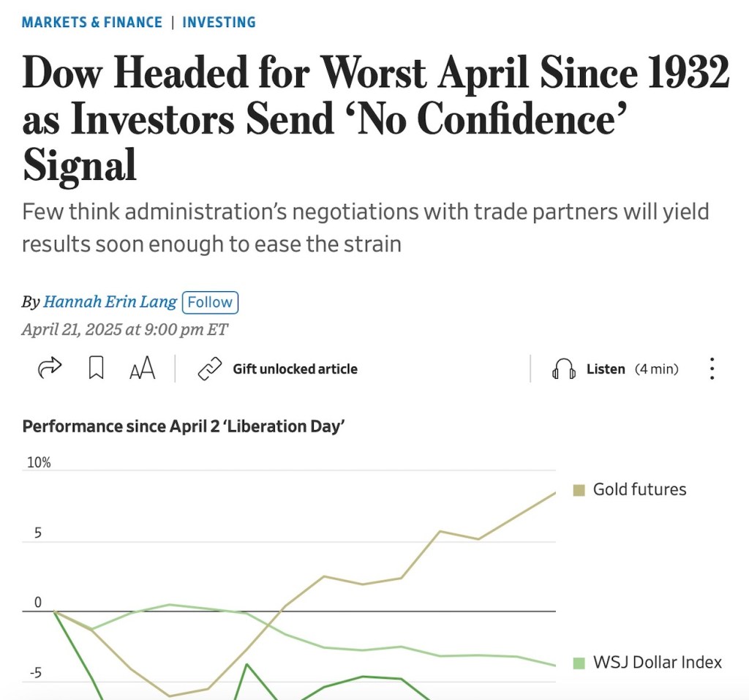
Task: Open the text size AA control
Action: [x=143, y=369]
